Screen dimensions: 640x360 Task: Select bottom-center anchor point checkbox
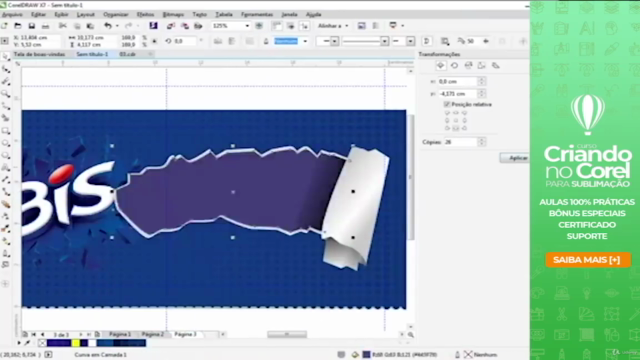click(x=456, y=128)
